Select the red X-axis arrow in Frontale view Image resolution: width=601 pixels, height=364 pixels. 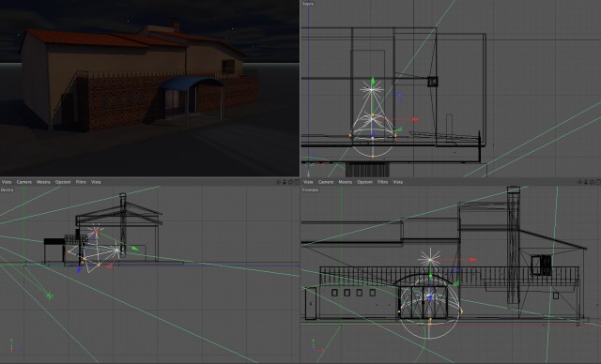[473, 260]
